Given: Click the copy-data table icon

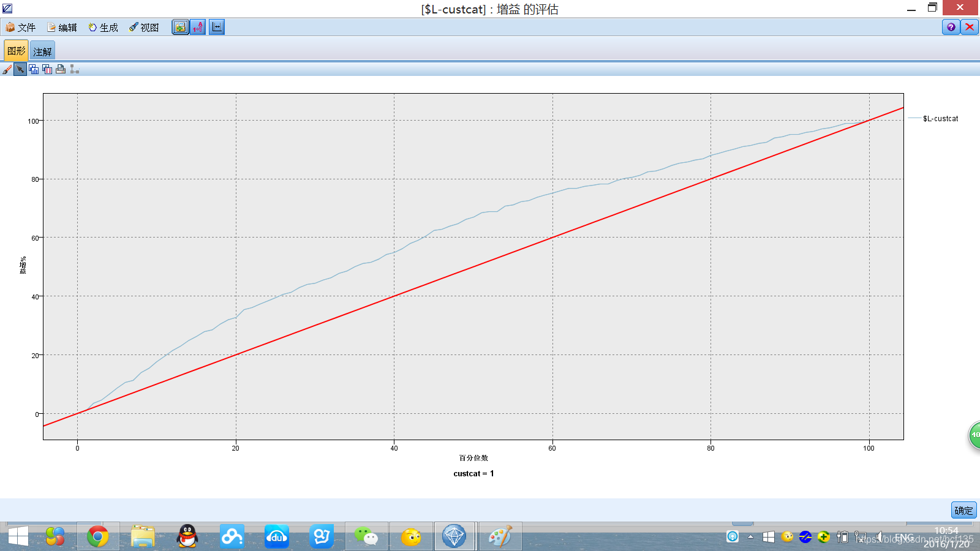Looking at the screenshot, I should pos(47,69).
